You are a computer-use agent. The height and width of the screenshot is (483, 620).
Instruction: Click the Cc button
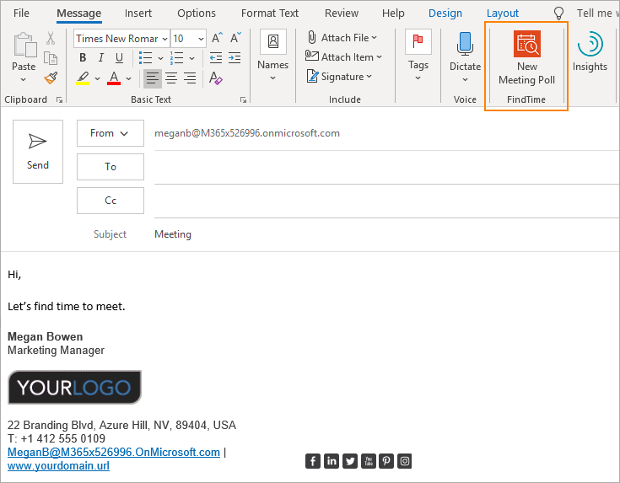pyautogui.click(x=110, y=200)
